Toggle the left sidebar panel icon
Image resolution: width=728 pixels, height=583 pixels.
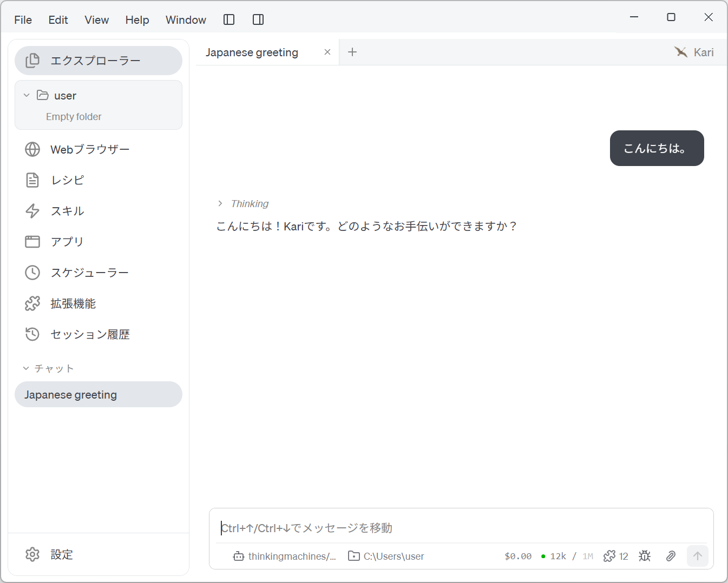coord(229,20)
